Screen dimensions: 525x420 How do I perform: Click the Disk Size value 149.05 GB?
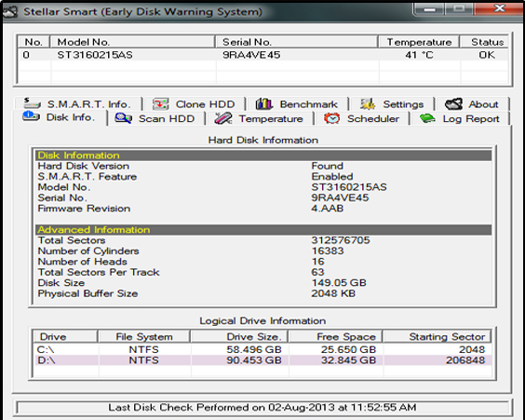tap(339, 283)
